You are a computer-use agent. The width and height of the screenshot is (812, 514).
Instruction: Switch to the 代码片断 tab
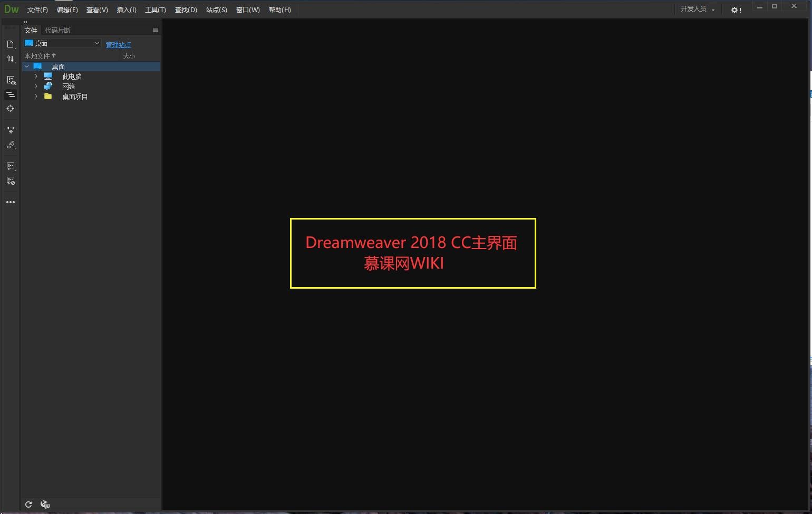pyautogui.click(x=57, y=30)
